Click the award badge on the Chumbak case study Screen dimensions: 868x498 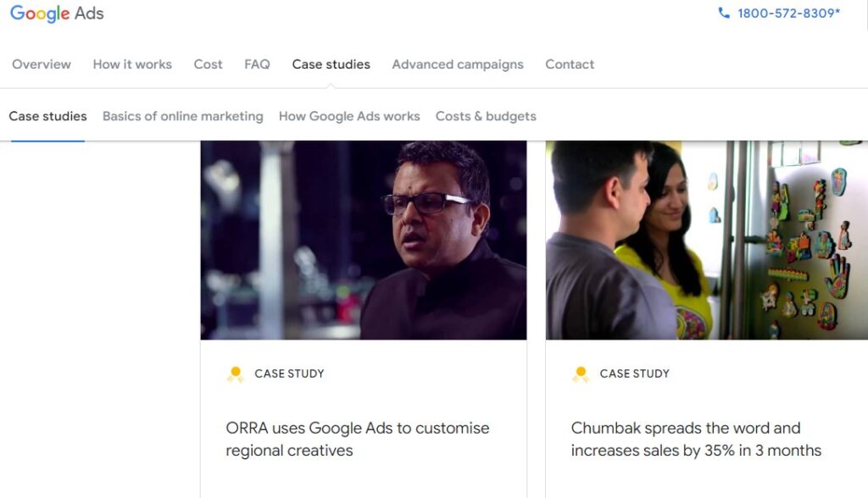[x=579, y=373]
